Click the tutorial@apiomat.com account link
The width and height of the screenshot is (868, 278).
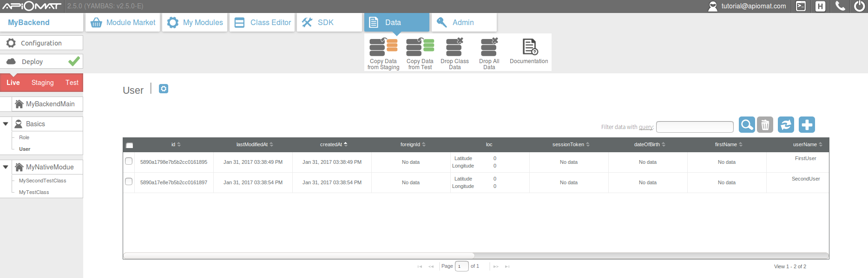[x=754, y=6]
